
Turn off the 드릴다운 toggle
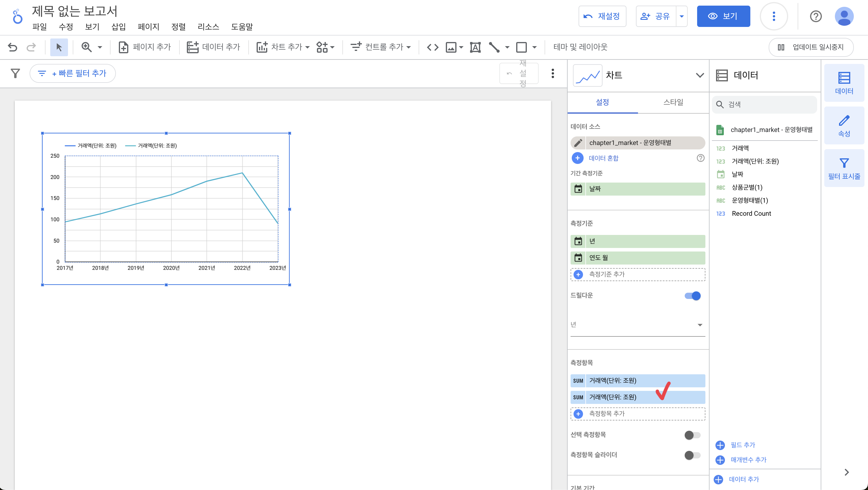click(692, 296)
